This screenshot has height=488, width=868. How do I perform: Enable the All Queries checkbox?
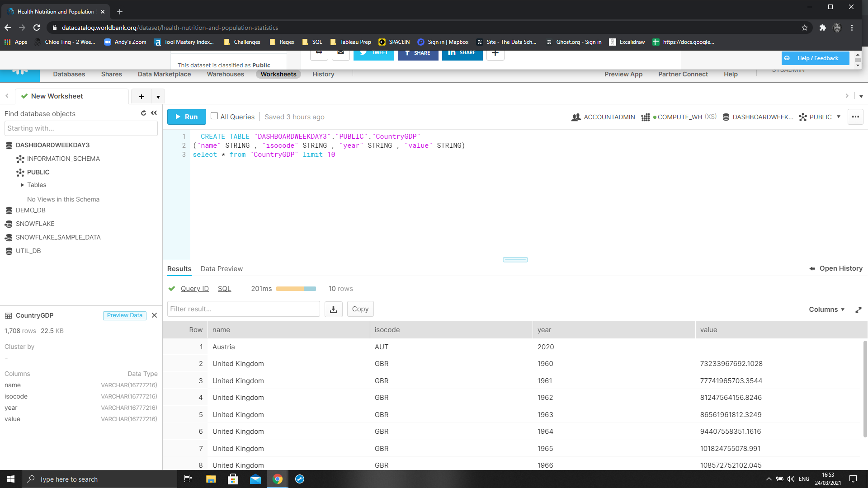[x=214, y=116]
